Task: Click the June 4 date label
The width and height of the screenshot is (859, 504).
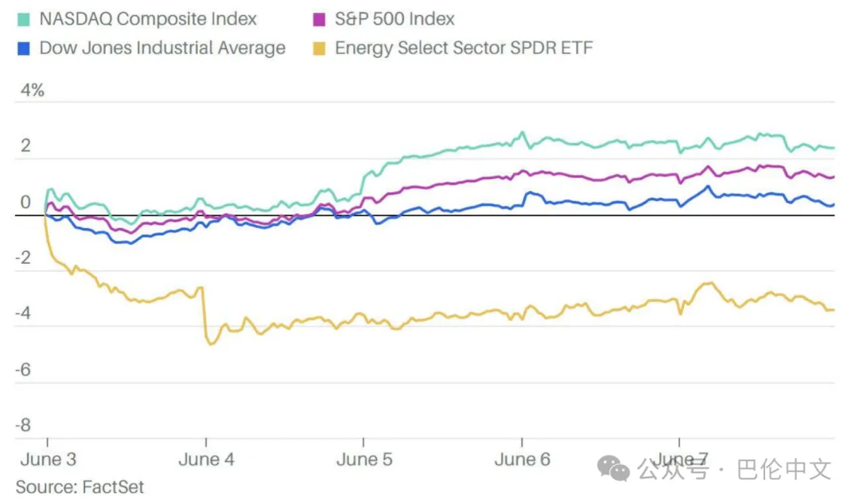Action: click(206, 460)
